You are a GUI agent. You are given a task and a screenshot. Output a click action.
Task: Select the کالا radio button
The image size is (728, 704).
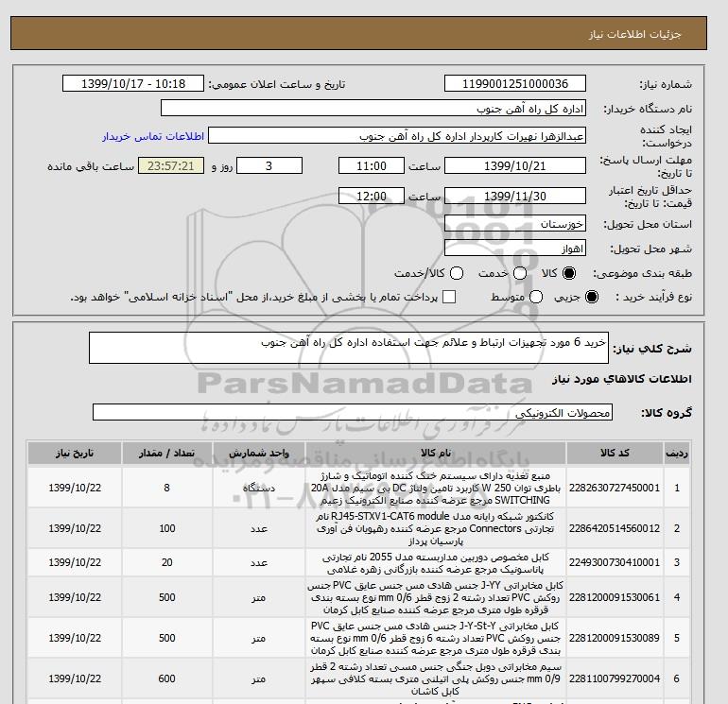click(x=569, y=273)
